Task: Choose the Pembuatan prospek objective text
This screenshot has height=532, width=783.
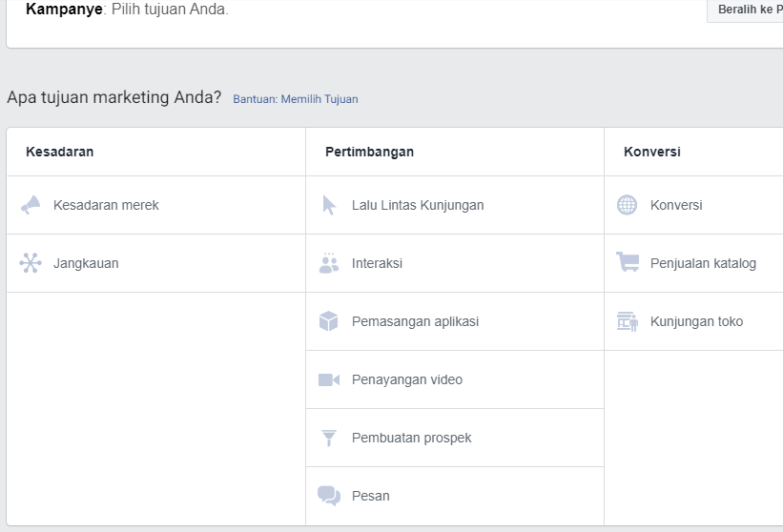Action: coord(411,438)
